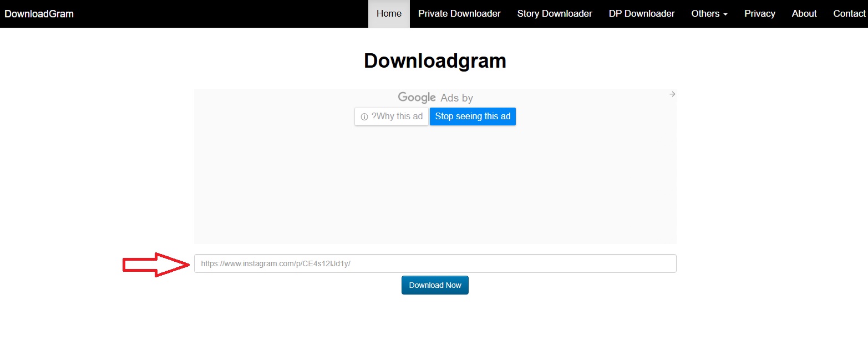The image size is (868, 350).
Task: Open the DP Downloader page
Action: point(642,14)
